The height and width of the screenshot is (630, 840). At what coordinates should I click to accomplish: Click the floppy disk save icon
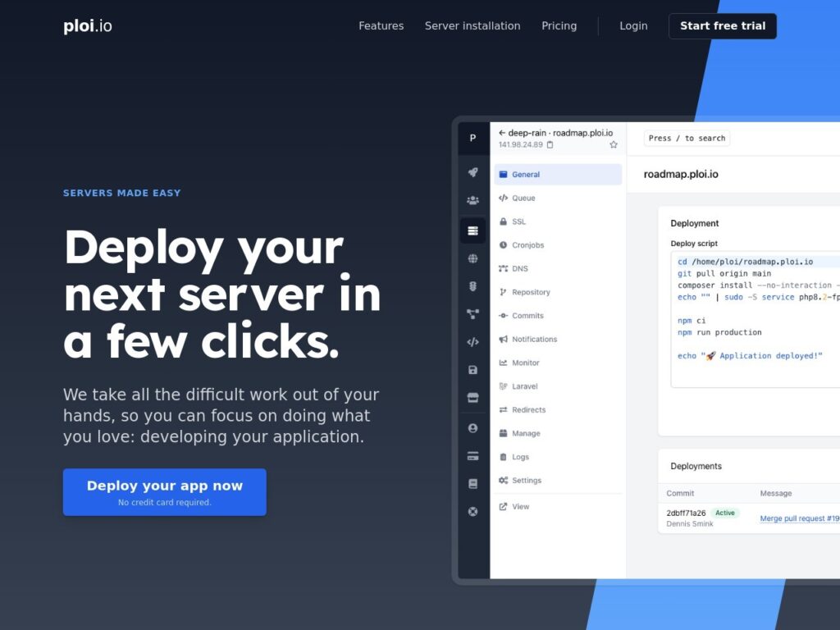(472, 370)
